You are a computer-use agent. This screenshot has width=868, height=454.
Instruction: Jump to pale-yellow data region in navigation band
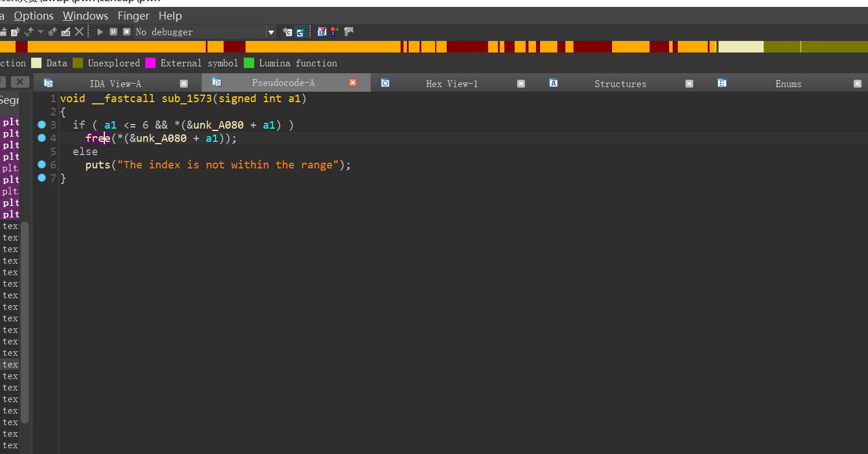tap(741, 47)
